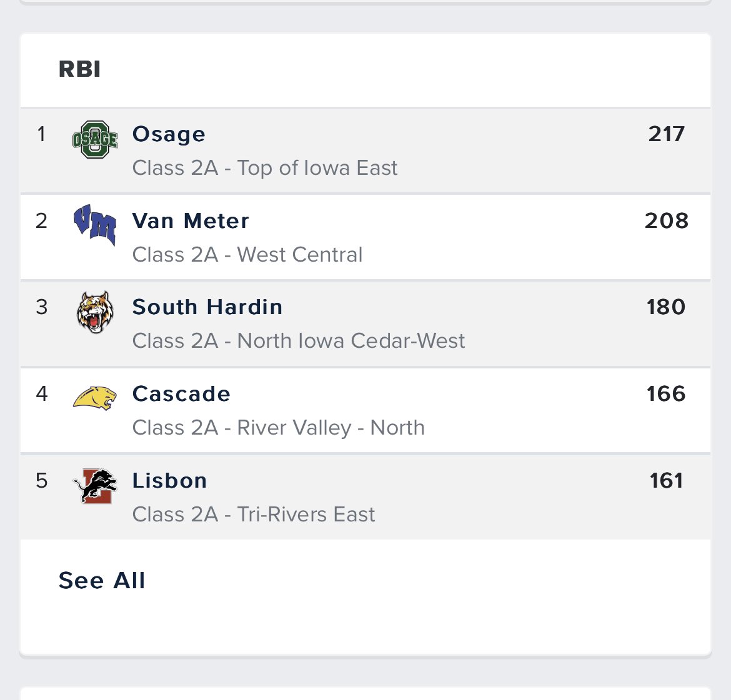This screenshot has height=700, width=731.
Task: Open Van Meter team page
Action: tap(191, 220)
